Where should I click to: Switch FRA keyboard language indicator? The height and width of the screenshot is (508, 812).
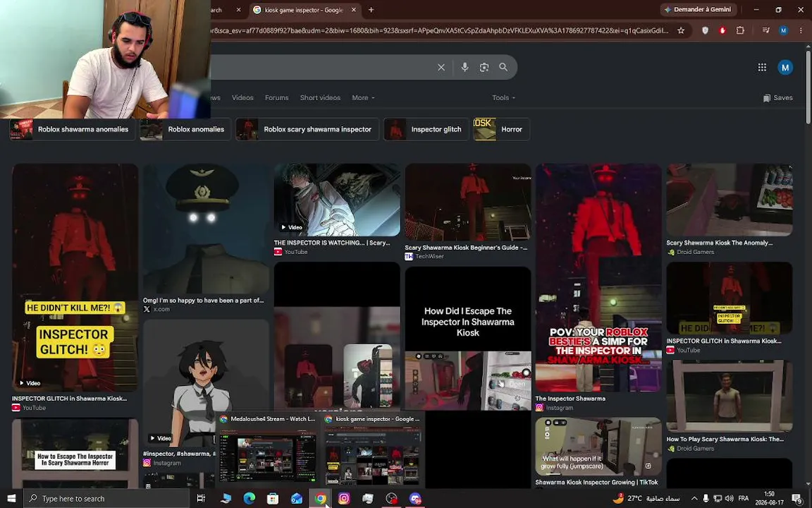click(x=743, y=499)
